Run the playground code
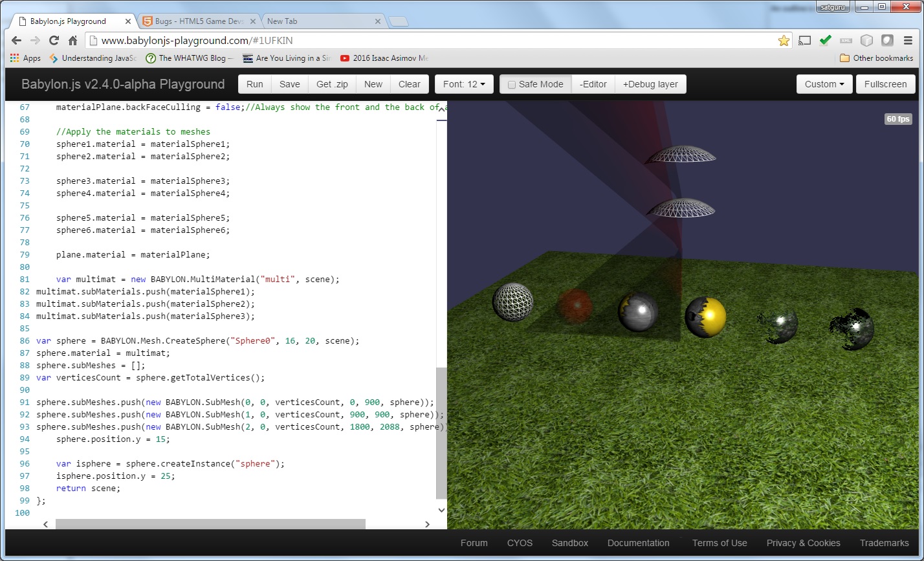 255,84
